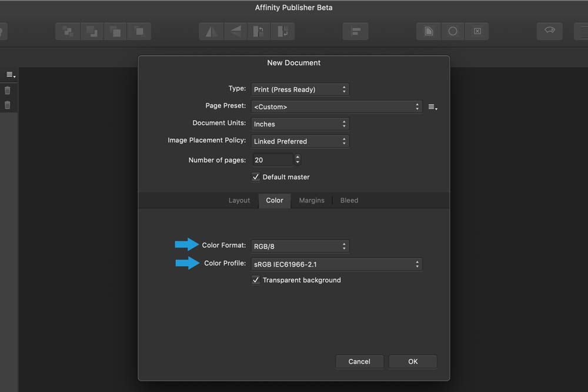Decrease number of pages with down stepper arrow
The height and width of the screenshot is (392, 588).
(x=298, y=162)
